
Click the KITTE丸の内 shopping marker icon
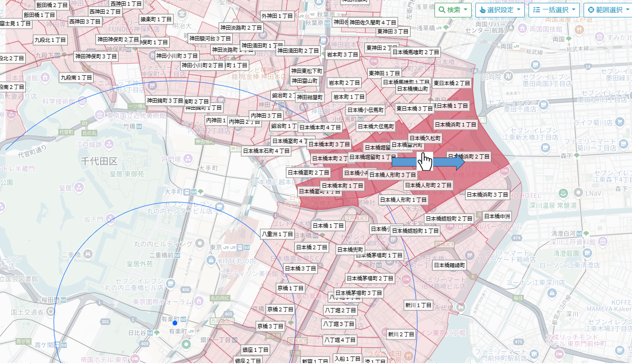(210, 260)
